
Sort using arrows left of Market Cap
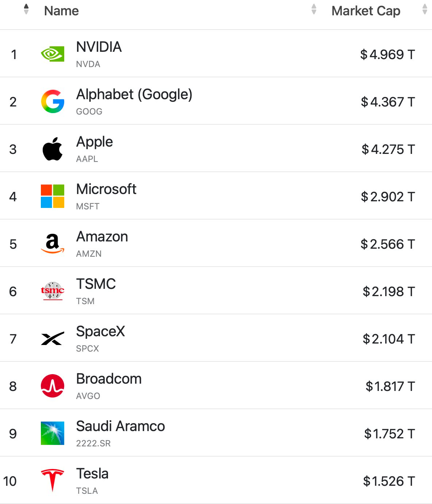coord(314,9)
